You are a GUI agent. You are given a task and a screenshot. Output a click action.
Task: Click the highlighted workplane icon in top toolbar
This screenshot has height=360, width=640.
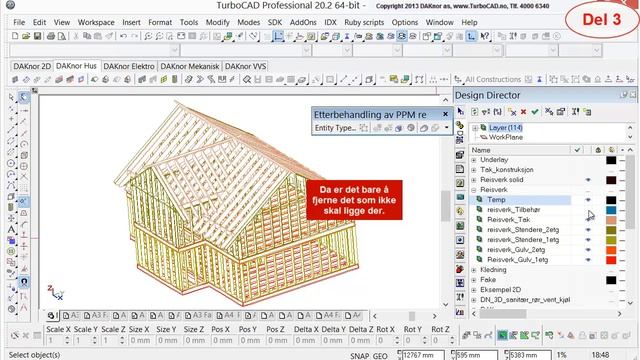coord(278,36)
